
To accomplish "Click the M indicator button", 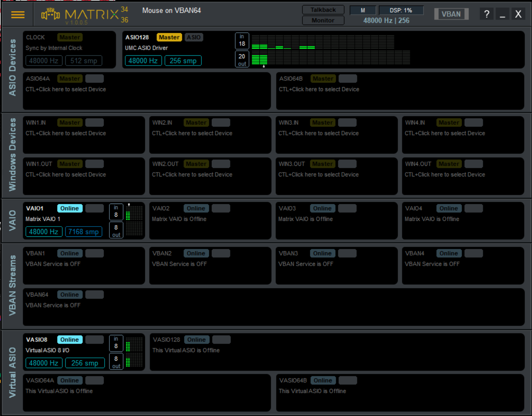I will [363, 10].
